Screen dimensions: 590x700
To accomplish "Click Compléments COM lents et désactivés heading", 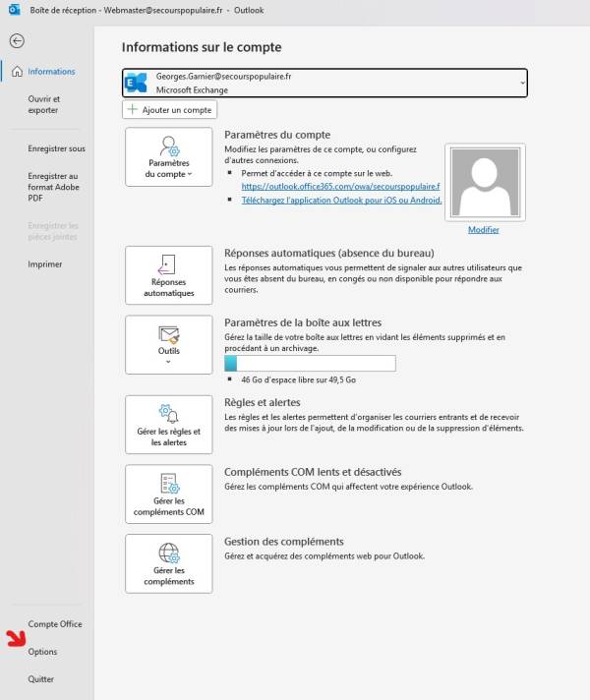I will [x=313, y=472].
